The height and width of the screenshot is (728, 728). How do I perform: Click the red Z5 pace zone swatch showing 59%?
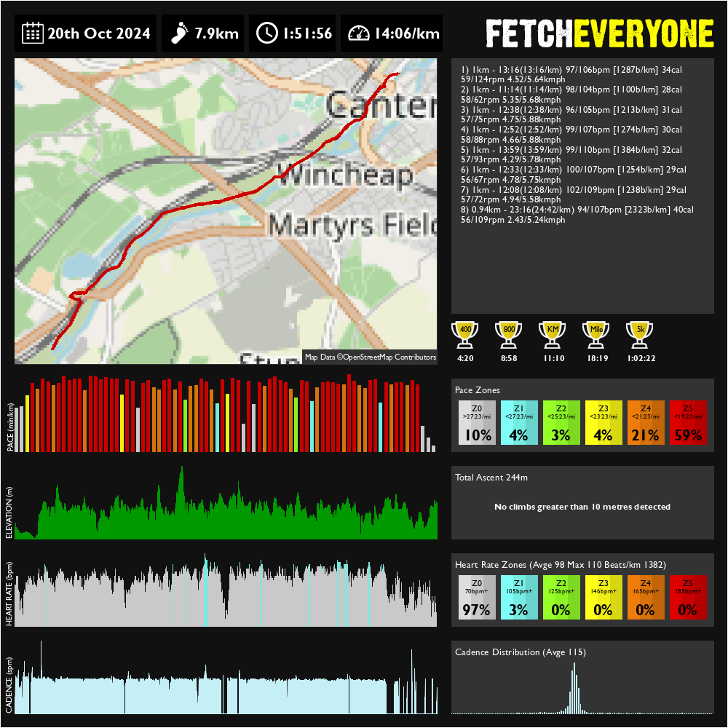click(x=687, y=422)
